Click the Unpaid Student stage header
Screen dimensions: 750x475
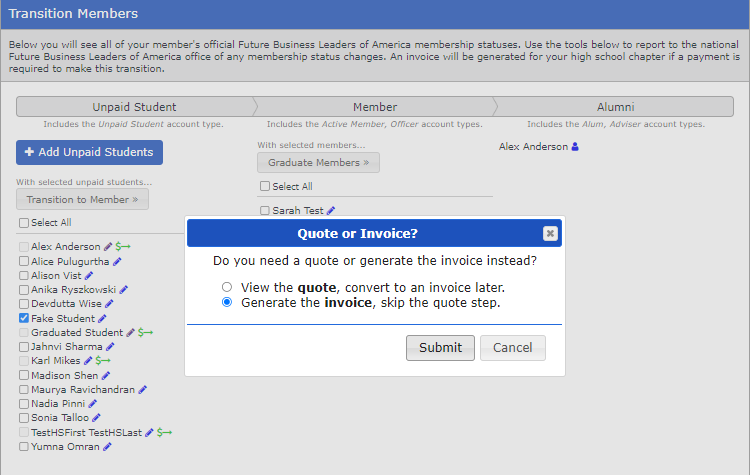(134, 107)
